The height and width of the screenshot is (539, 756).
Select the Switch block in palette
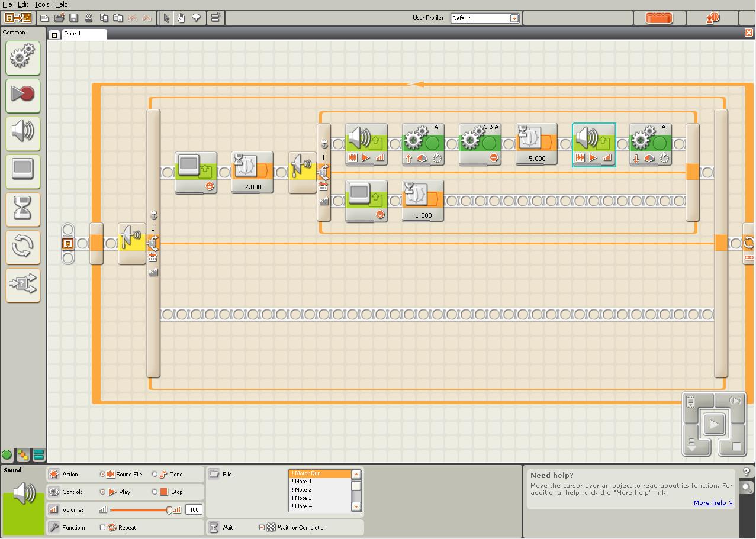[22, 285]
